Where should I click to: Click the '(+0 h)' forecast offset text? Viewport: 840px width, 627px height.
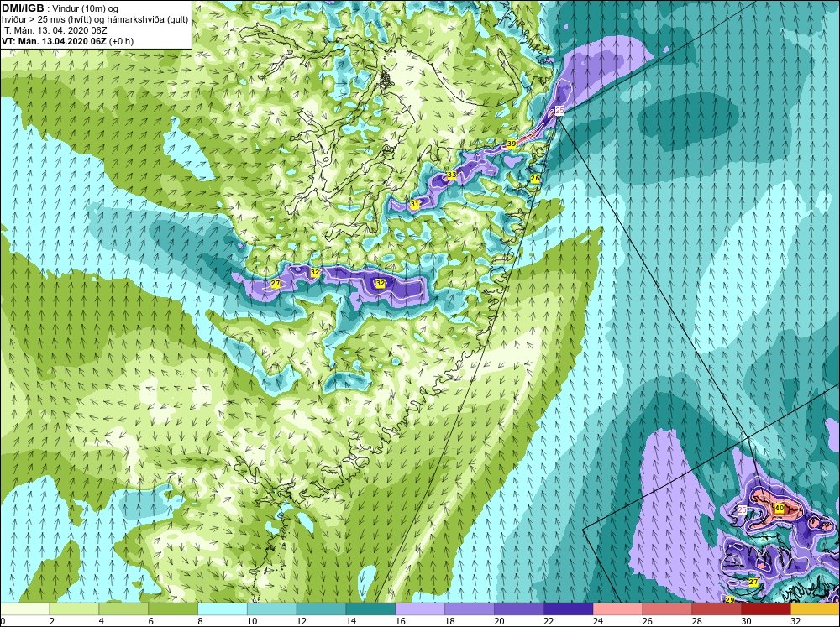pos(121,41)
